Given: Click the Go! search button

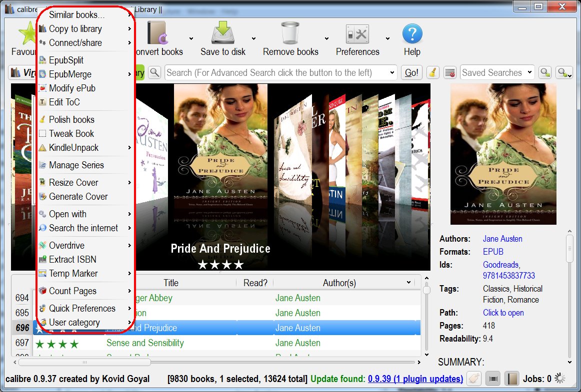Looking at the screenshot, I should tap(411, 72).
